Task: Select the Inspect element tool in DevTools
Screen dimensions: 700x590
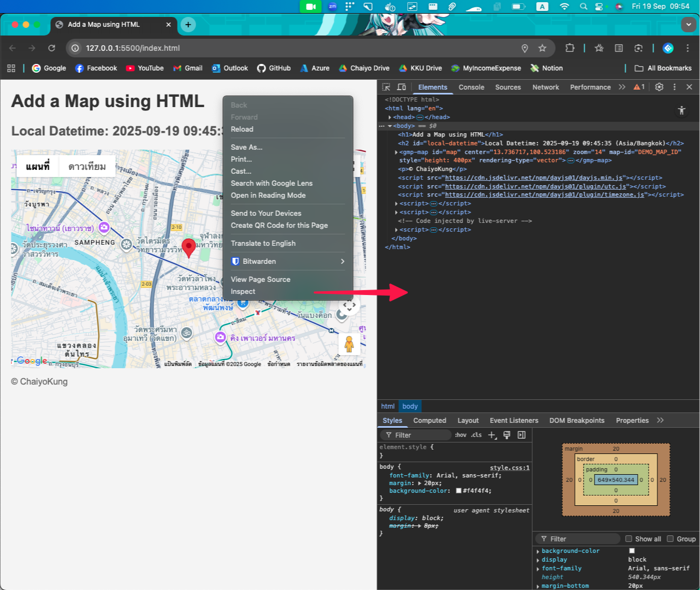Action: point(386,87)
